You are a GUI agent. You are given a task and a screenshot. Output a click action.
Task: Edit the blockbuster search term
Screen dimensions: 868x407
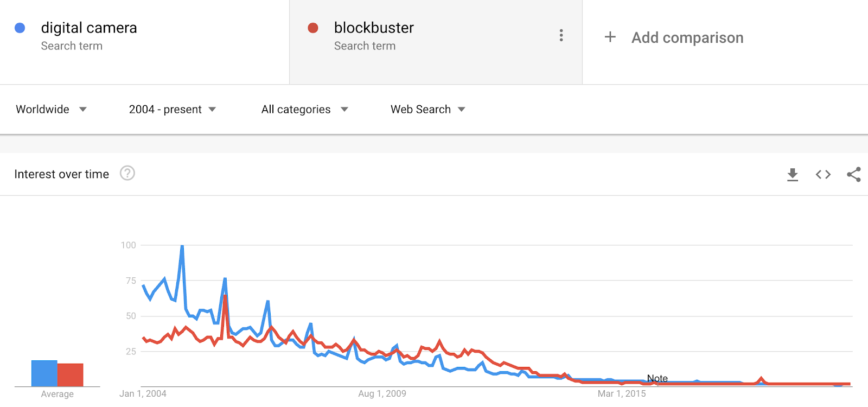(374, 28)
